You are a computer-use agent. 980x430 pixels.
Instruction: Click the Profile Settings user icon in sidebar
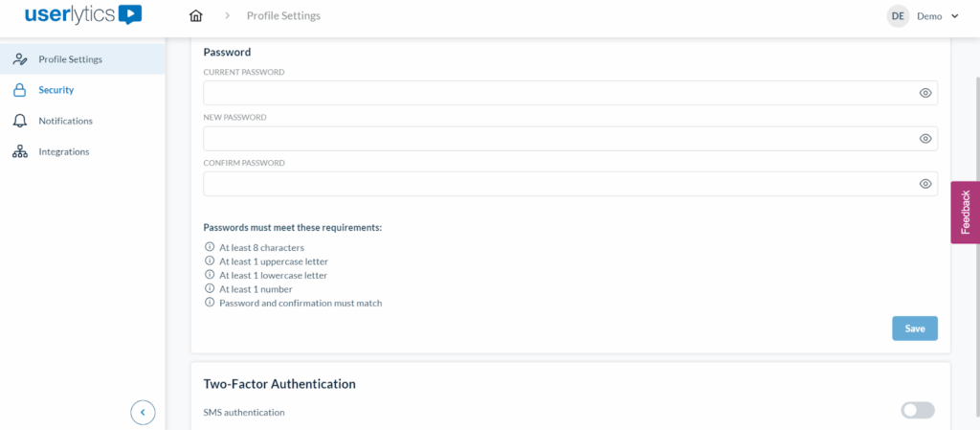20,59
